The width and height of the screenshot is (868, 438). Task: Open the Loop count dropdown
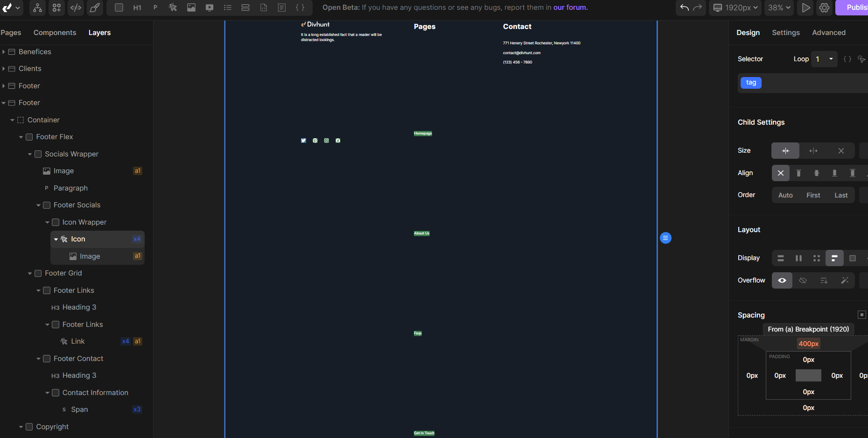point(824,59)
